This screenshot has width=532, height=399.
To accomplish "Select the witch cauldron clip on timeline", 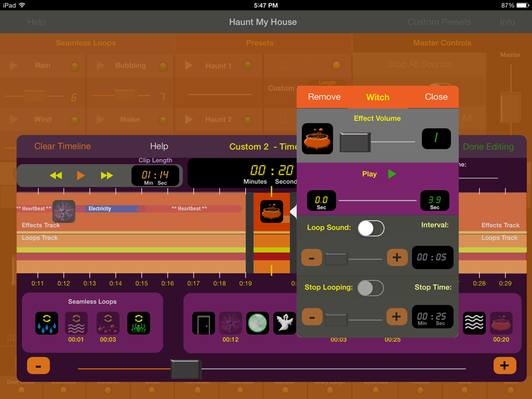I will 271,211.
